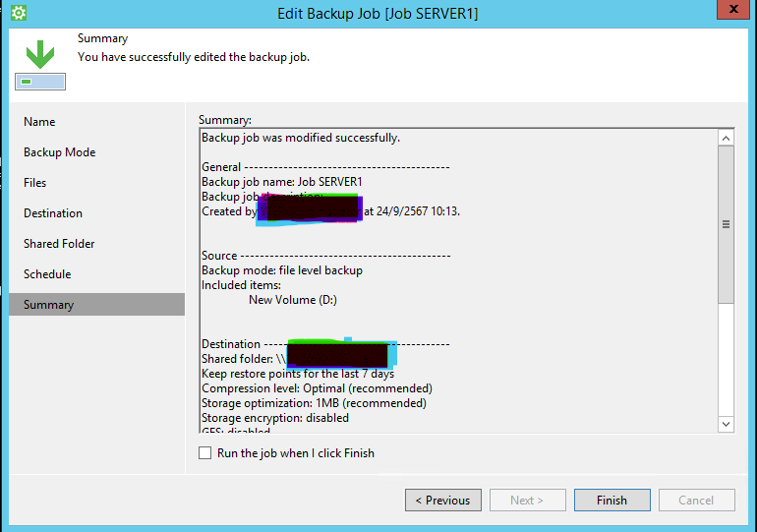Click the Edit Backup Job title bar
Screen dimensions: 757x532
coord(378,14)
